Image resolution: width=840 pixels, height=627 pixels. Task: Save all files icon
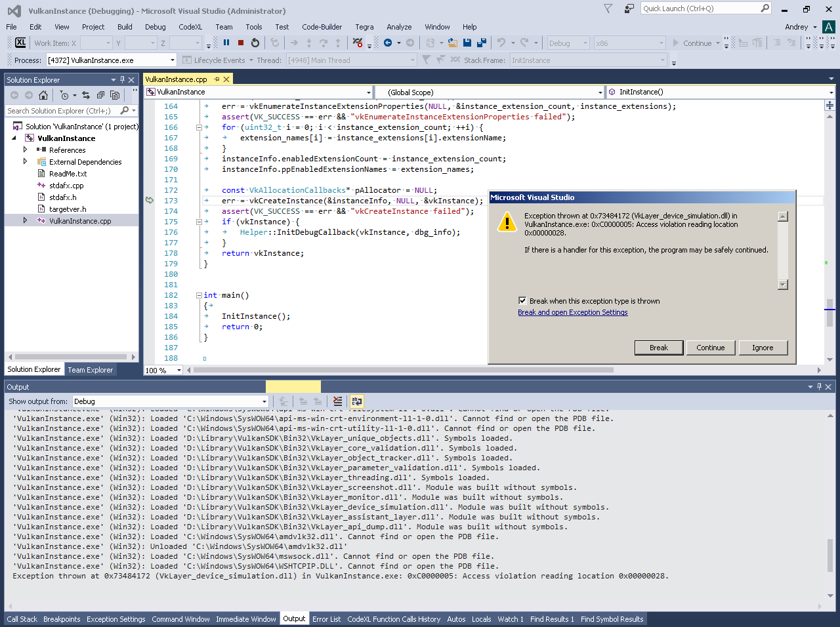[x=482, y=43]
